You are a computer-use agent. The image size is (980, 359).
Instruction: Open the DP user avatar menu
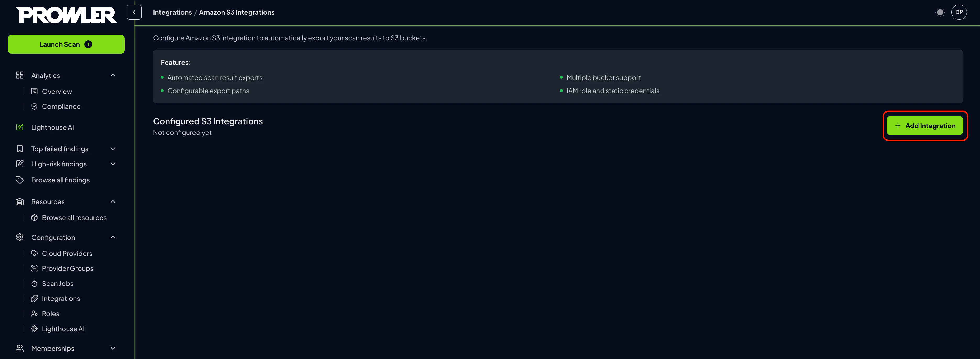pos(960,12)
